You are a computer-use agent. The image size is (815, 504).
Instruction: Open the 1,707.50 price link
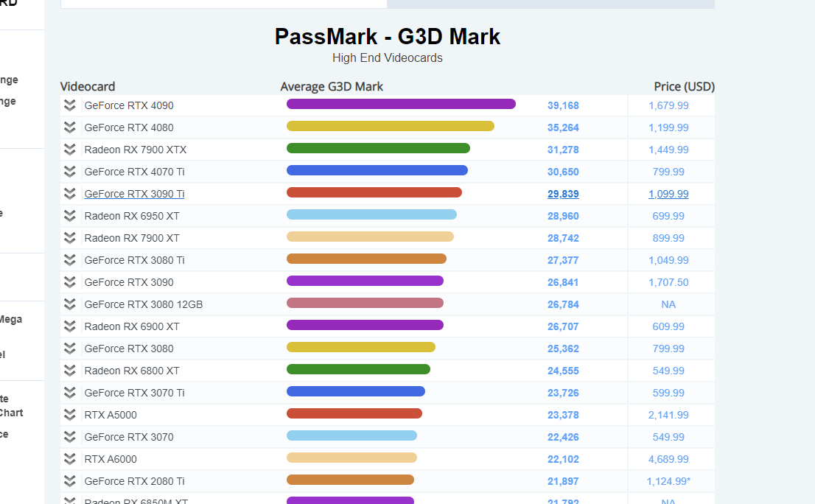pos(668,282)
